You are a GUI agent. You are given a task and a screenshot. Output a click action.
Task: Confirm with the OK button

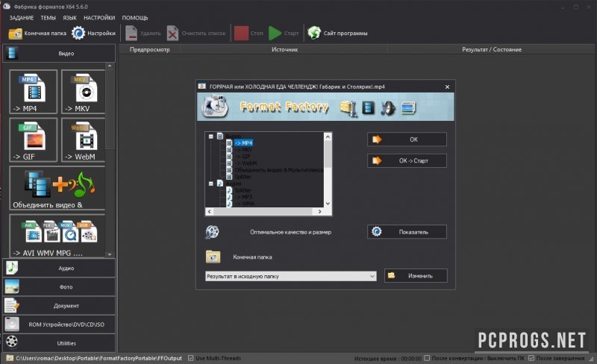coord(407,139)
